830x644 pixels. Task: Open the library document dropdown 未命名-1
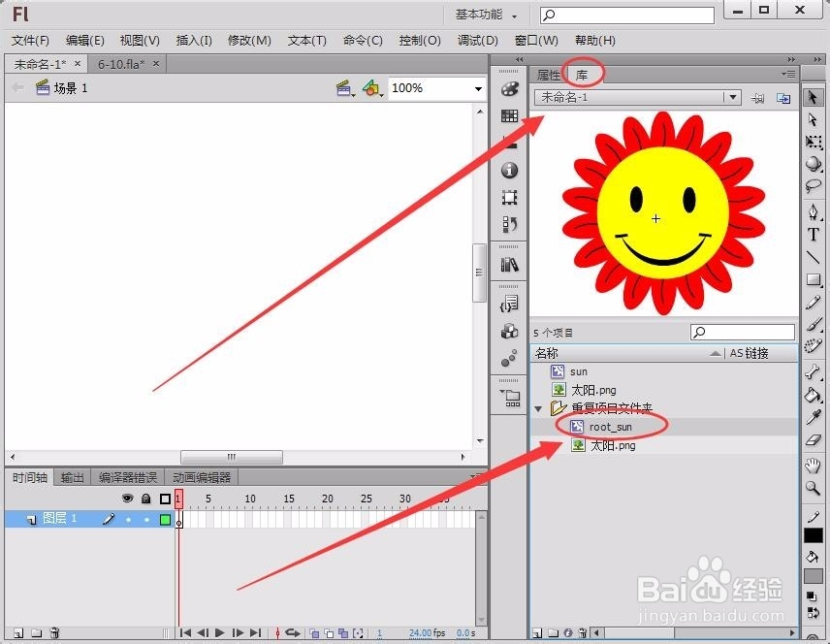[x=635, y=97]
